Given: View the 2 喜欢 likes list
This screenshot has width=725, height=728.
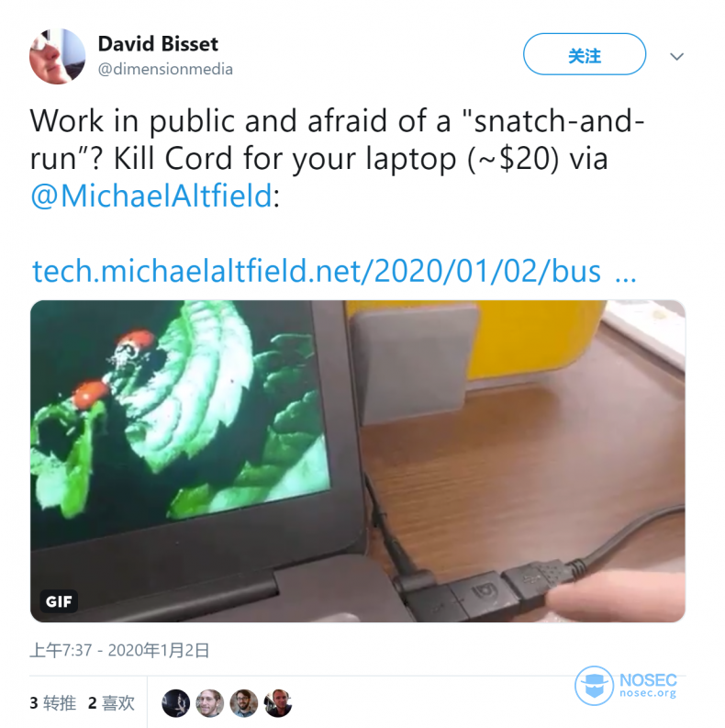Looking at the screenshot, I should tap(111, 703).
